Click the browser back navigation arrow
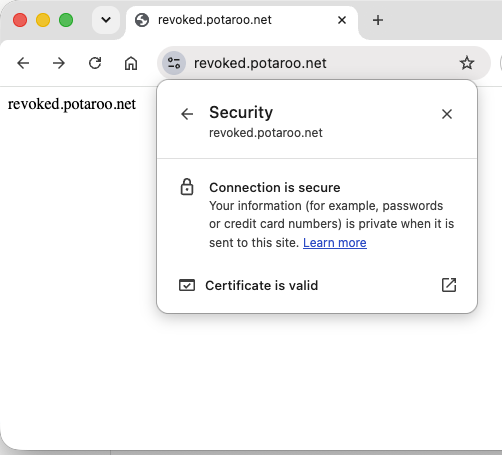Screen dimensions: 502x455 click(23, 63)
